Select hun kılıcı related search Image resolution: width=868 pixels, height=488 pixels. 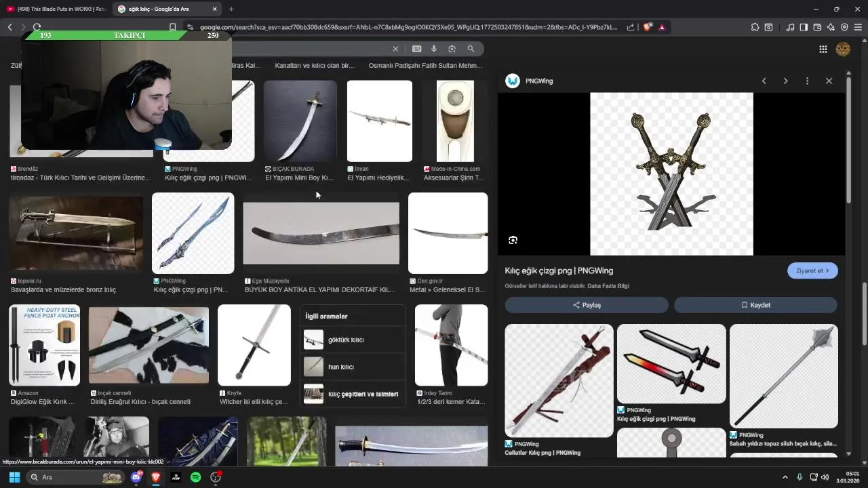click(x=353, y=367)
